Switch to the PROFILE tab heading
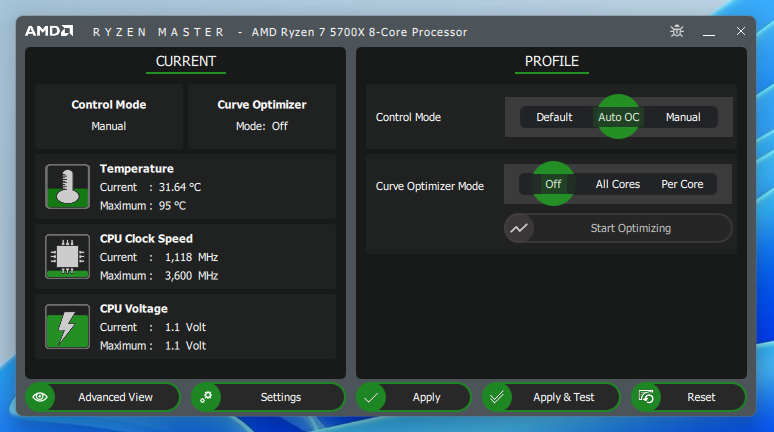This screenshot has width=774, height=432. [x=551, y=61]
